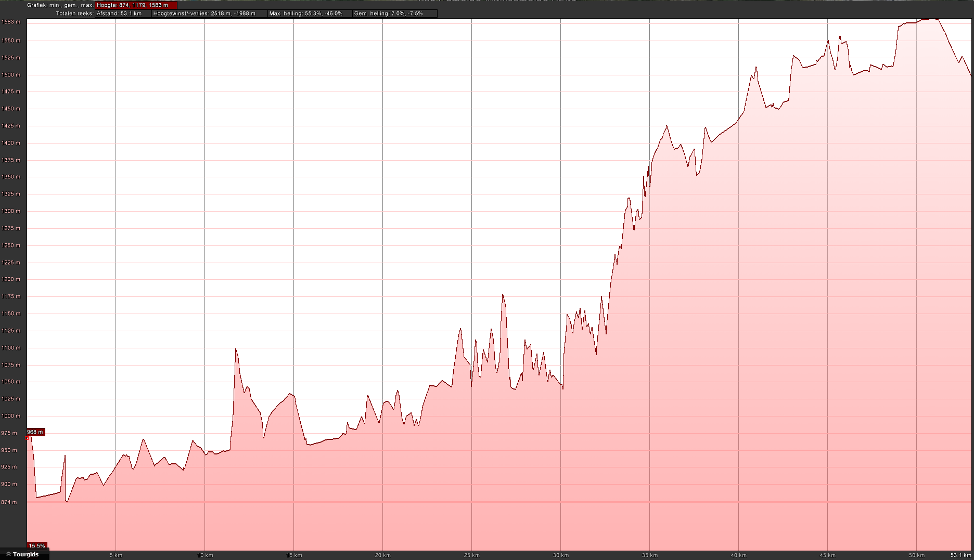Click the Afstand 53.1 km field

coord(123,14)
